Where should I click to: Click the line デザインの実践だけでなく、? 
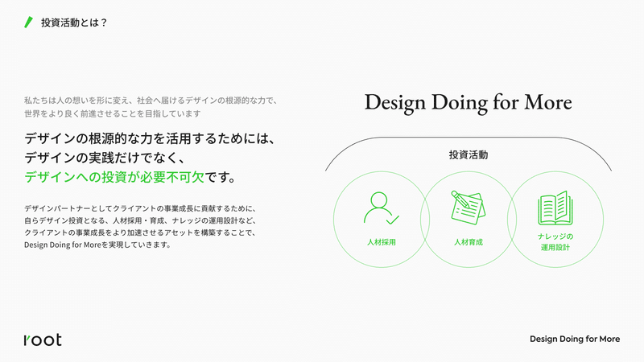point(105,158)
